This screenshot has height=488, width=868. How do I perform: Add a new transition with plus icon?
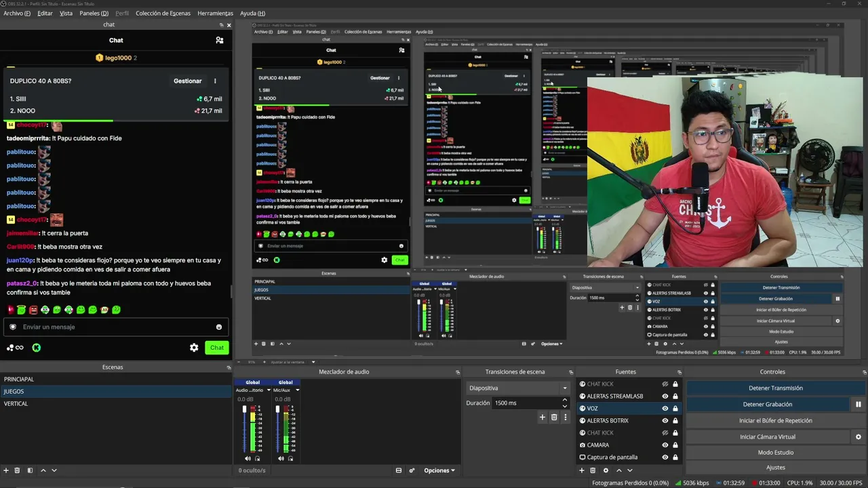point(542,418)
